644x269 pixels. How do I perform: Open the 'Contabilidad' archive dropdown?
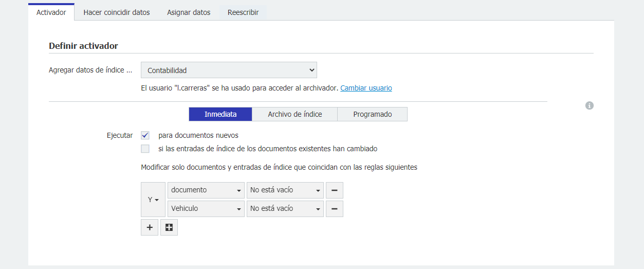(229, 70)
